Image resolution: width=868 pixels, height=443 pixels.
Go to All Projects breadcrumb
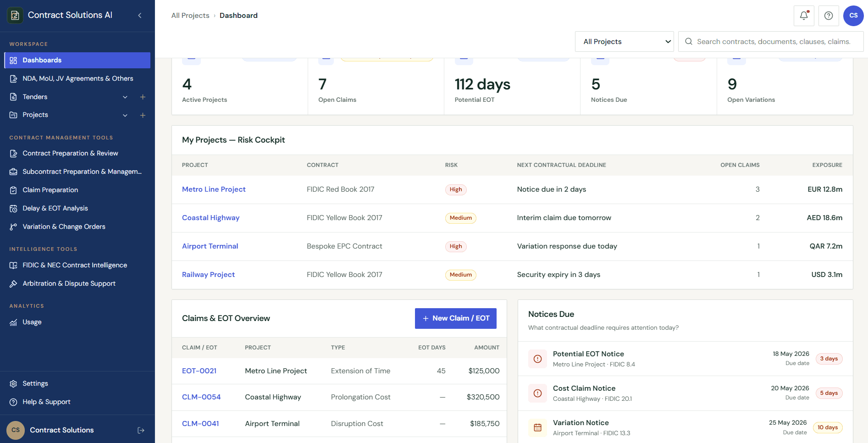[190, 16]
